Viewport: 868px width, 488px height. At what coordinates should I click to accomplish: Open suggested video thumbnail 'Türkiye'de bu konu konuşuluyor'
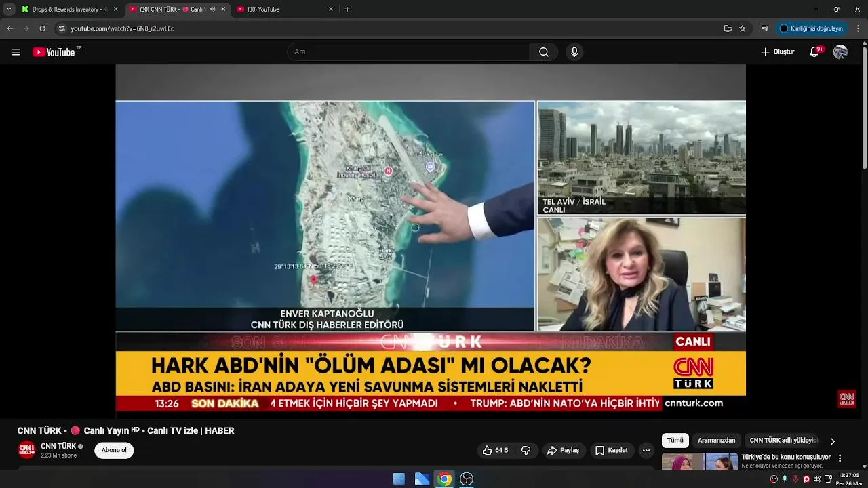699,462
